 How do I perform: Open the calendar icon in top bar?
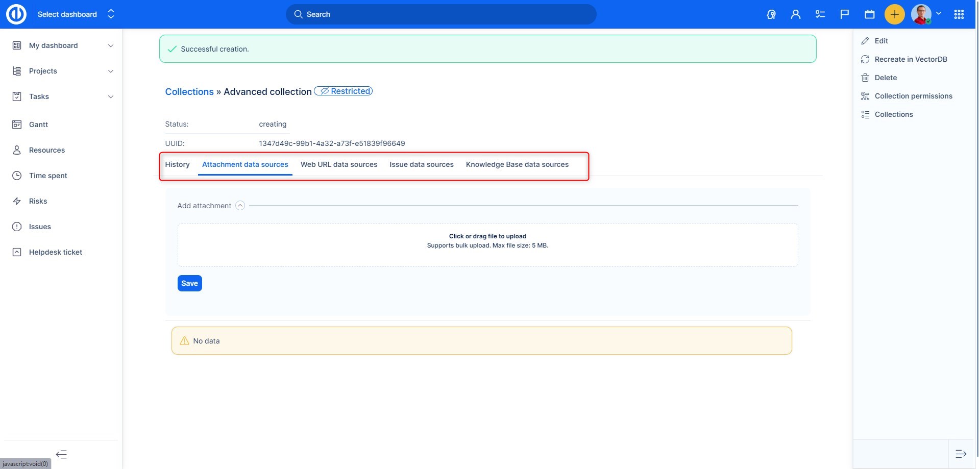point(869,14)
